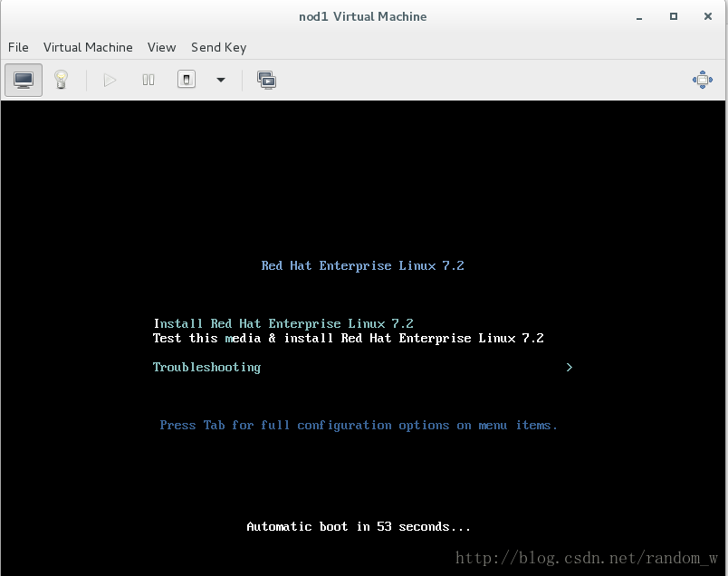The width and height of the screenshot is (728, 576).
Task: Open the View menu
Action: pos(161,47)
